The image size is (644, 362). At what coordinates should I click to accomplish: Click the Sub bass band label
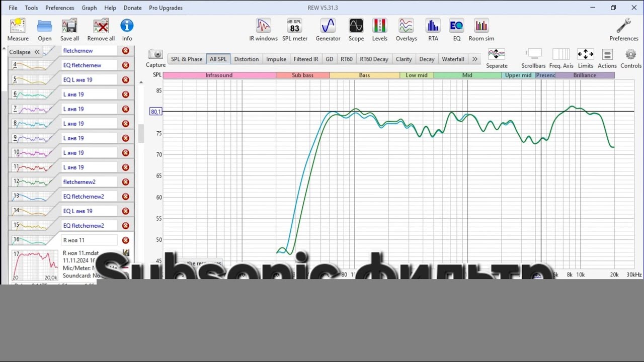(302, 75)
